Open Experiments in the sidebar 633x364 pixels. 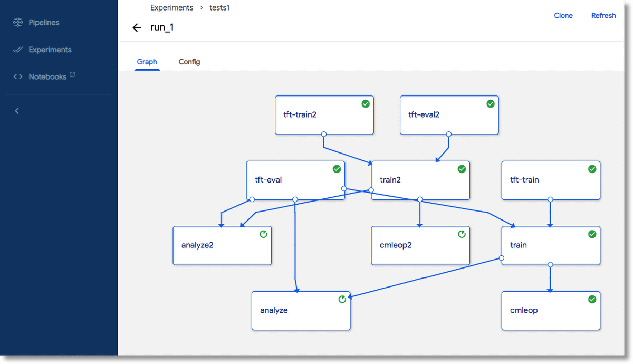[x=50, y=50]
